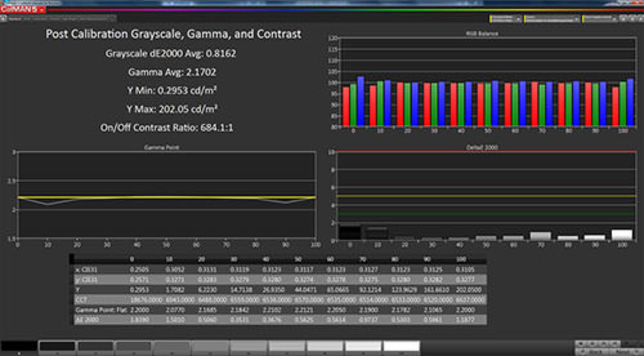Image resolution: width=644 pixels, height=356 pixels.
Task: Toggle the yellow source status indicator
Action: (x=524, y=19)
